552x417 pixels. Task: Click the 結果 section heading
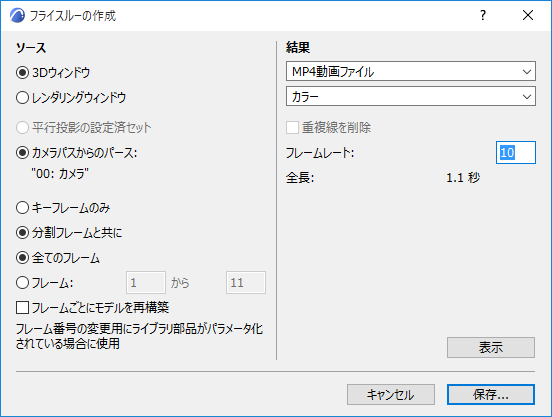click(298, 47)
